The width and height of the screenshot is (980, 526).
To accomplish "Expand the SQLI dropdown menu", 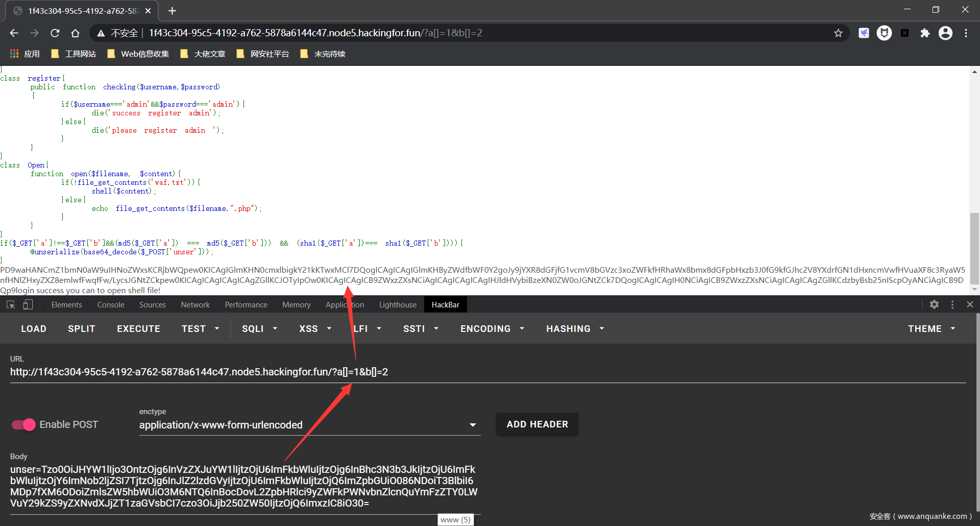I will 259,329.
